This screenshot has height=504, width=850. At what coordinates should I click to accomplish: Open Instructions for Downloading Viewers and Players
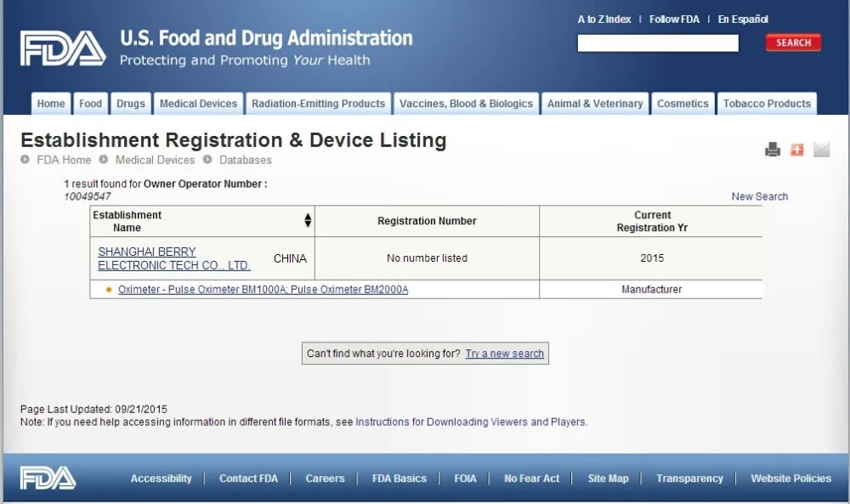click(x=471, y=422)
